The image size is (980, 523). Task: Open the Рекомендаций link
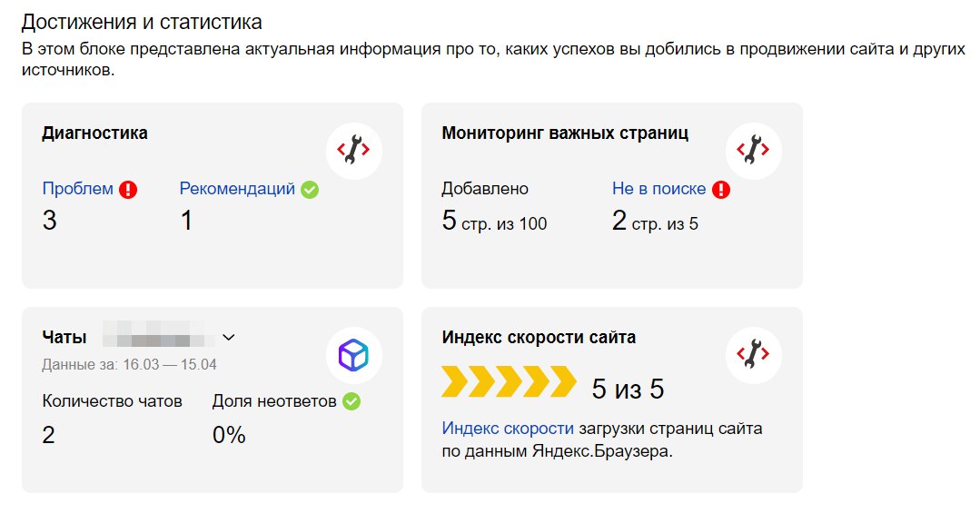click(x=237, y=189)
